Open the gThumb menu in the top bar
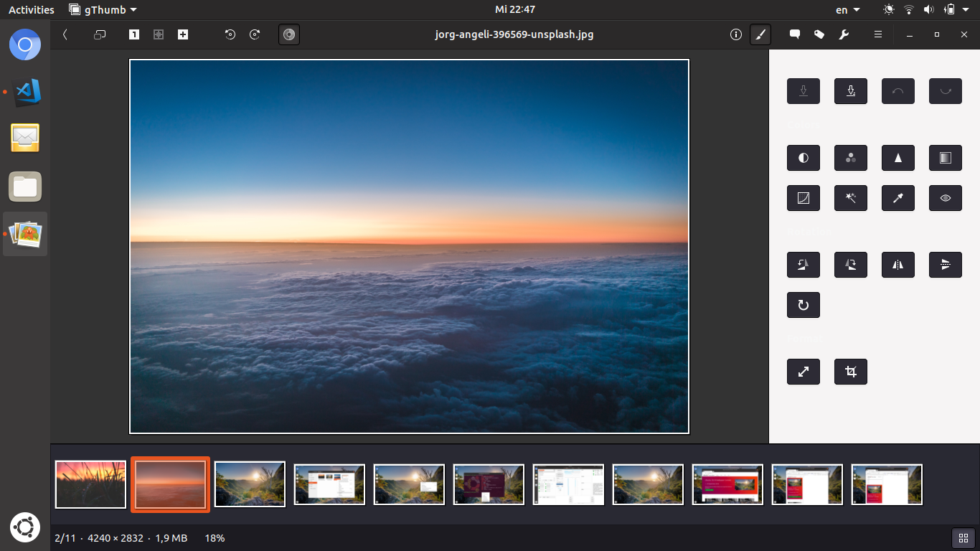Viewport: 980px width, 551px height. [x=97, y=9]
